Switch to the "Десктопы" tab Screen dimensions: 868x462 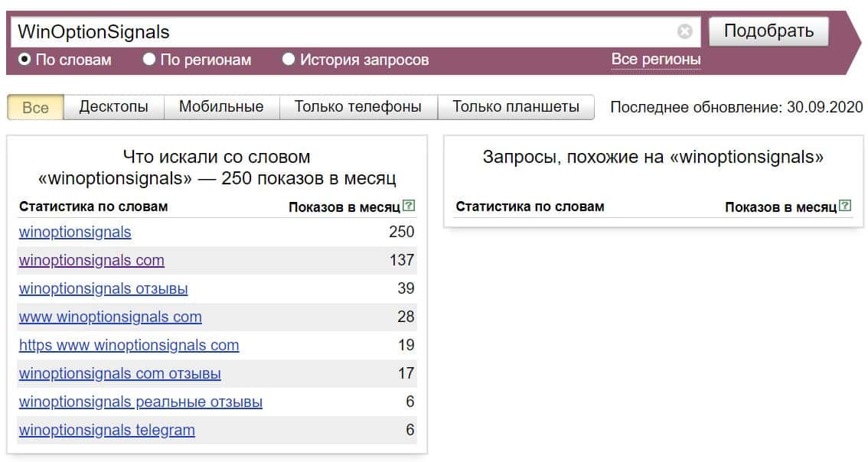(113, 107)
